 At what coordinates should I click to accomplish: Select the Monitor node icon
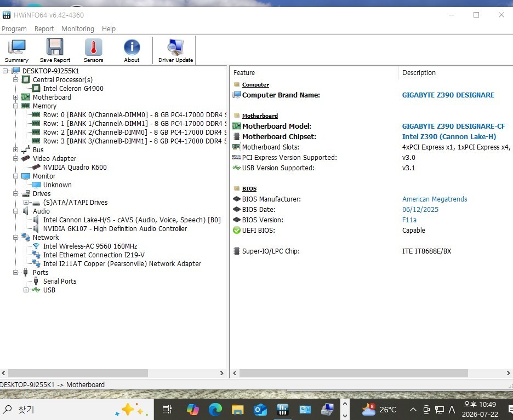26,176
